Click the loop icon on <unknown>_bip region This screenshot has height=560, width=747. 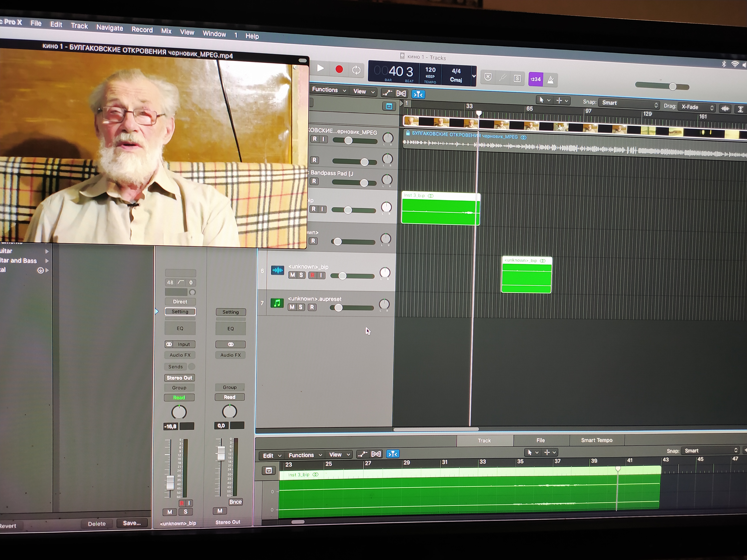pyautogui.click(x=543, y=261)
